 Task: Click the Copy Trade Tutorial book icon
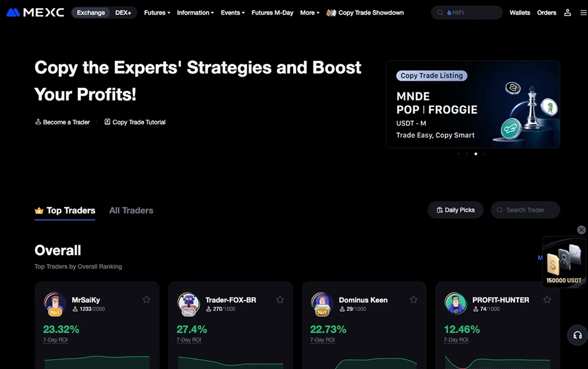(107, 122)
